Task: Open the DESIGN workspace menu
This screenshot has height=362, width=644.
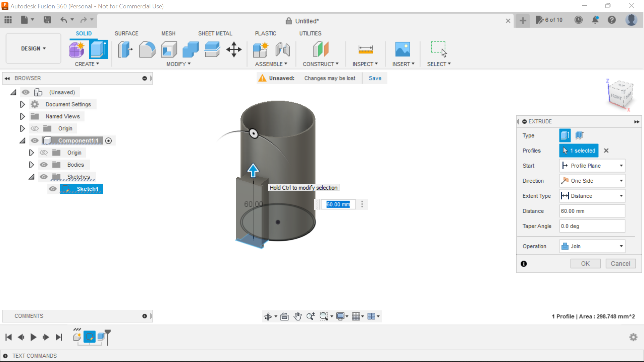Action: point(33,48)
